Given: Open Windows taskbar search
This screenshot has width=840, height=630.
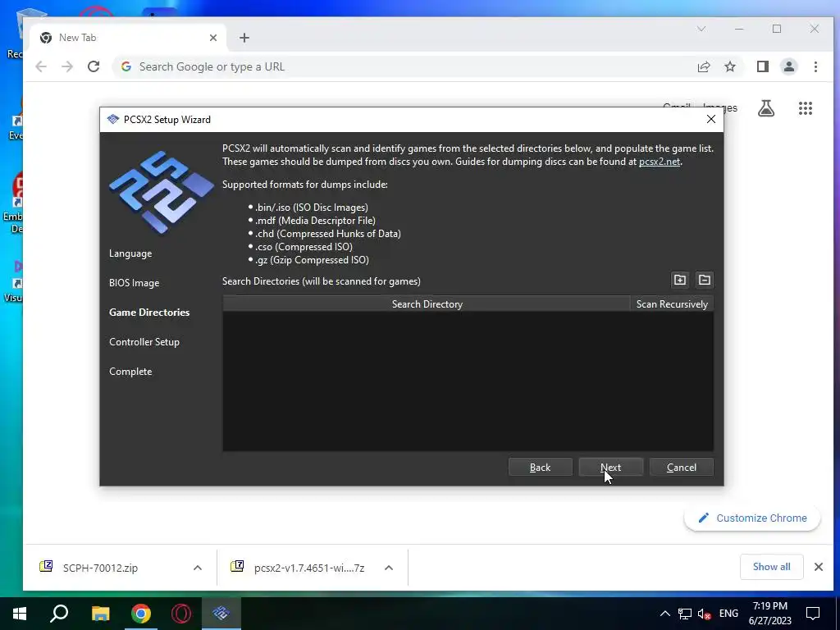Looking at the screenshot, I should 59,614.
